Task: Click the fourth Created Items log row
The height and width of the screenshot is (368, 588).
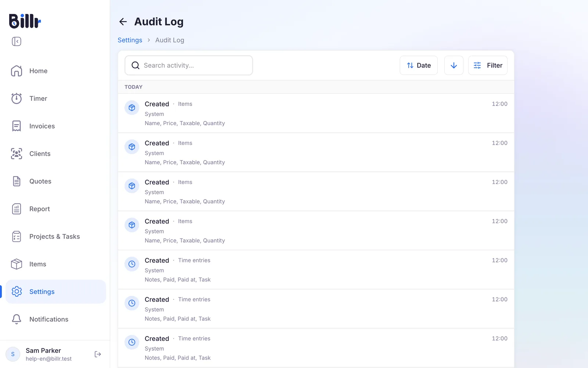Action: pos(316,231)
